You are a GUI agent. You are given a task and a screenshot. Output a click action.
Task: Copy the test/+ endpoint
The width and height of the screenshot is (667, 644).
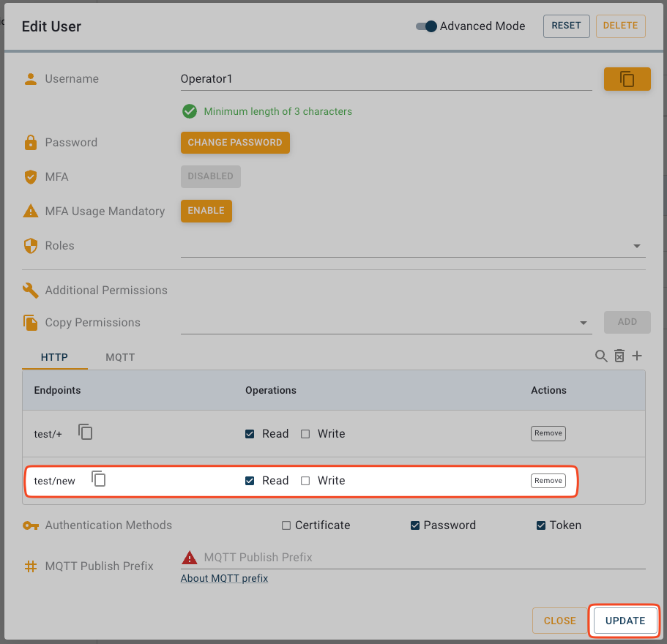coord(86,433)
